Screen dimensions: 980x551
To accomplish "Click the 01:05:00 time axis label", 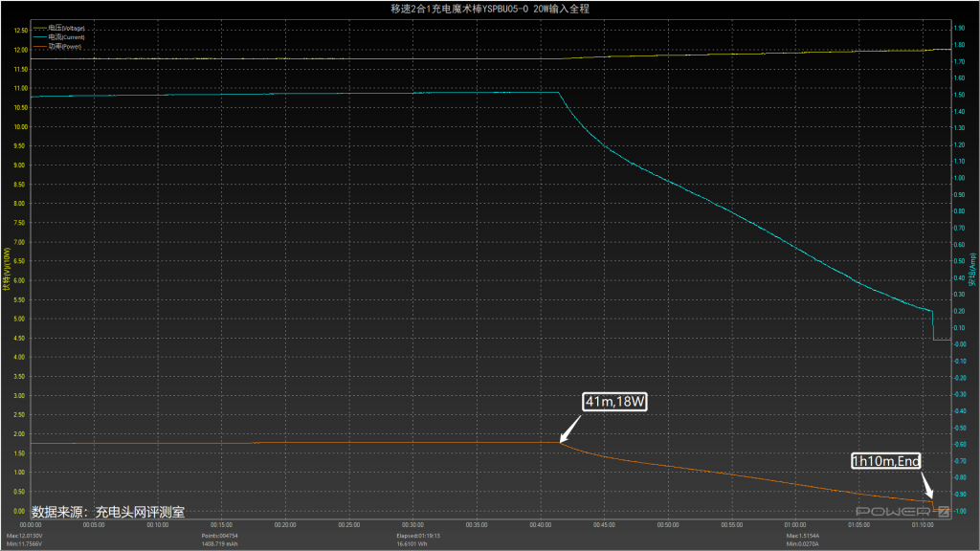I will pos(858,525).
